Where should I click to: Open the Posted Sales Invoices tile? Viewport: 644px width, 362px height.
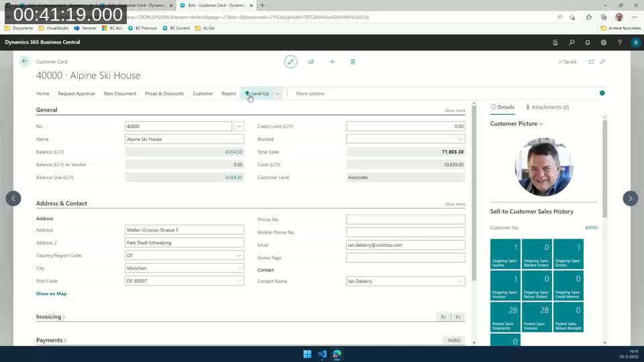537,317
